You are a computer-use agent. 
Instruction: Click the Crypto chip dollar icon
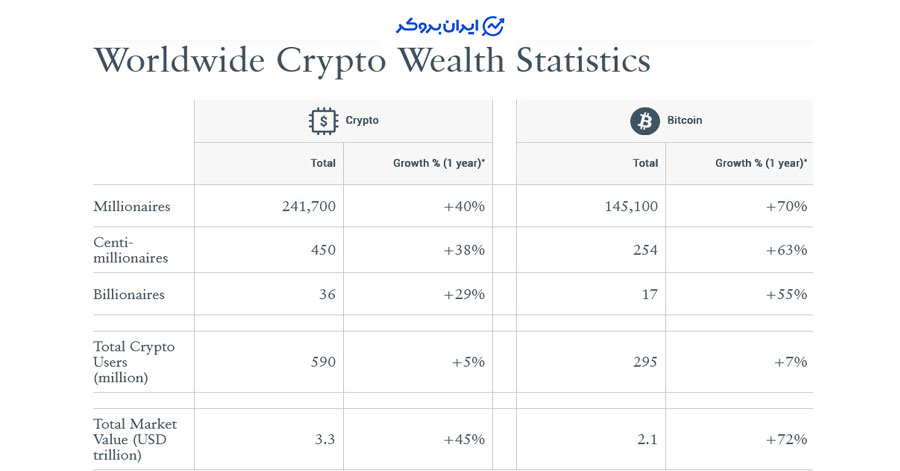(324, 121)
